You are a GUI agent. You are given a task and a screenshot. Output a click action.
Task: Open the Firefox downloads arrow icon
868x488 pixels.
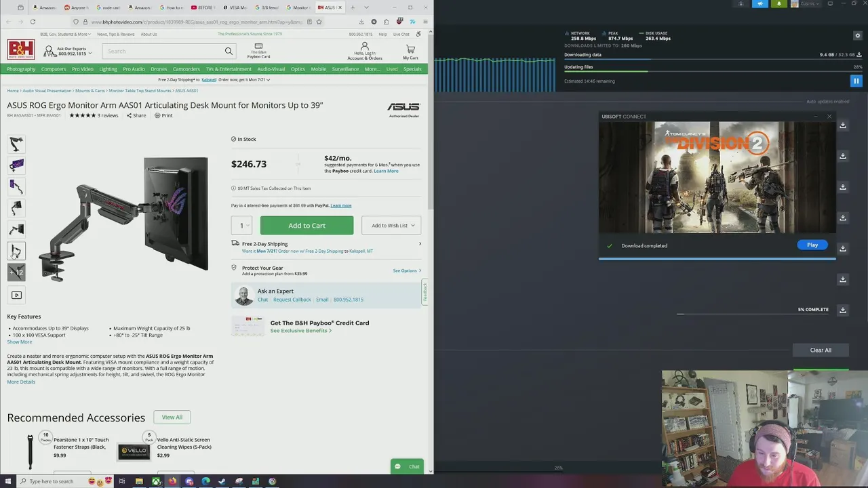(361, 22)
